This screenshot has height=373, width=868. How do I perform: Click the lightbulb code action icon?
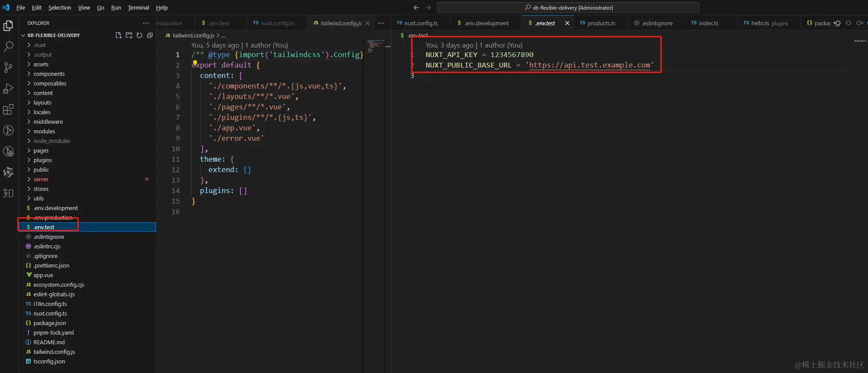(195, 63)
